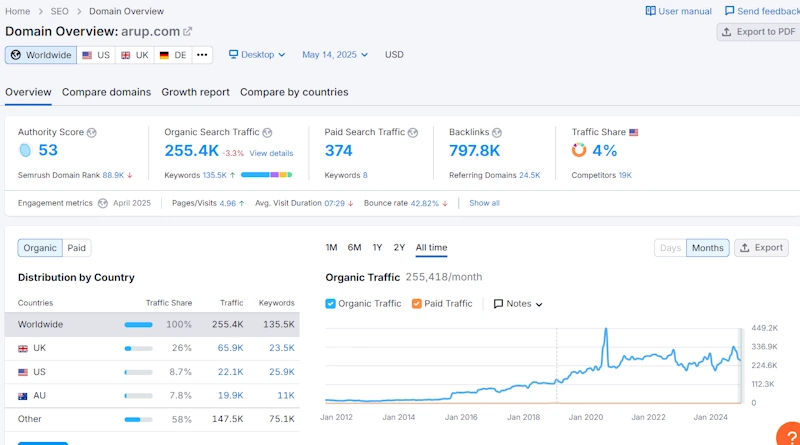Click globe icon beside Paid Search Traffic

[413, 133]
